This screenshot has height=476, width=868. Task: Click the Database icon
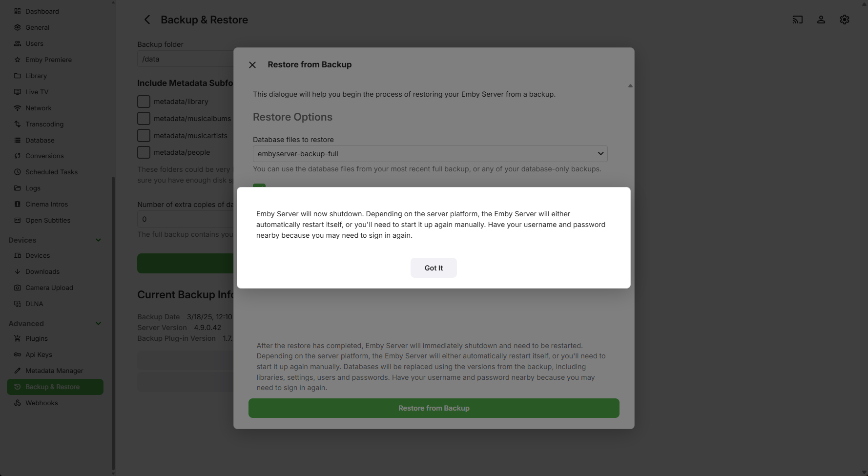[18, 140]
